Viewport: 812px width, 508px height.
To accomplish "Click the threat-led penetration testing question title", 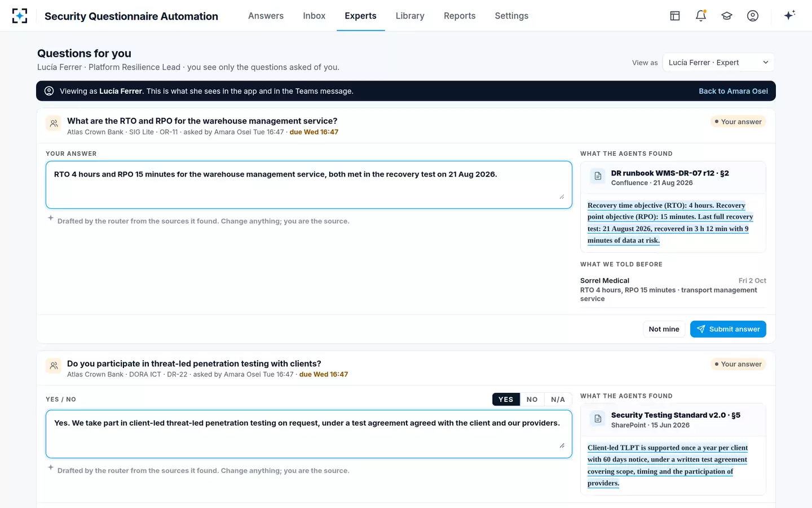I will 194,364.
